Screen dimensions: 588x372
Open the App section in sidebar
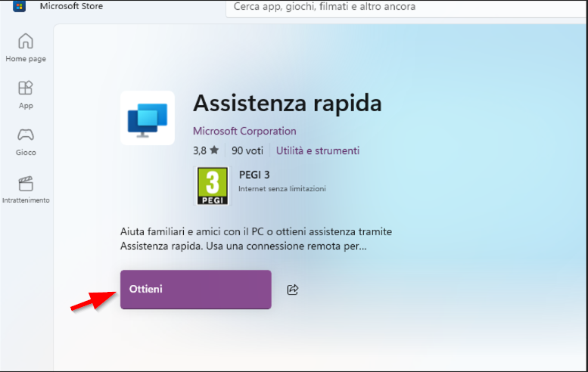point(26,95)
